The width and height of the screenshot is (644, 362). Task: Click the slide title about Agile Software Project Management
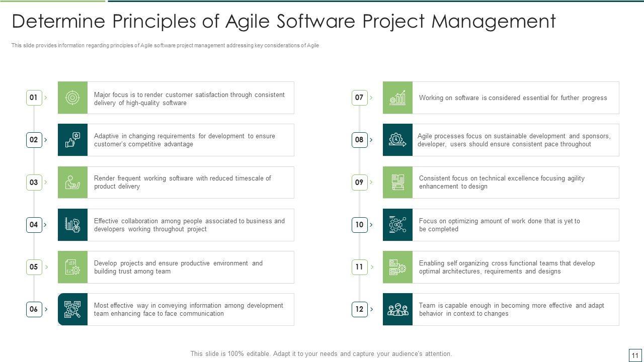point(283,21)
